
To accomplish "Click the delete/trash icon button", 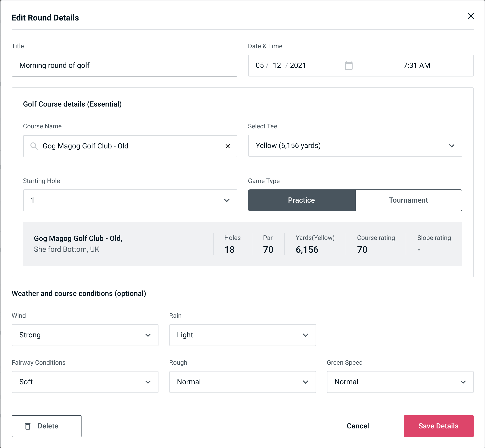I will click(x=29, y=426).
